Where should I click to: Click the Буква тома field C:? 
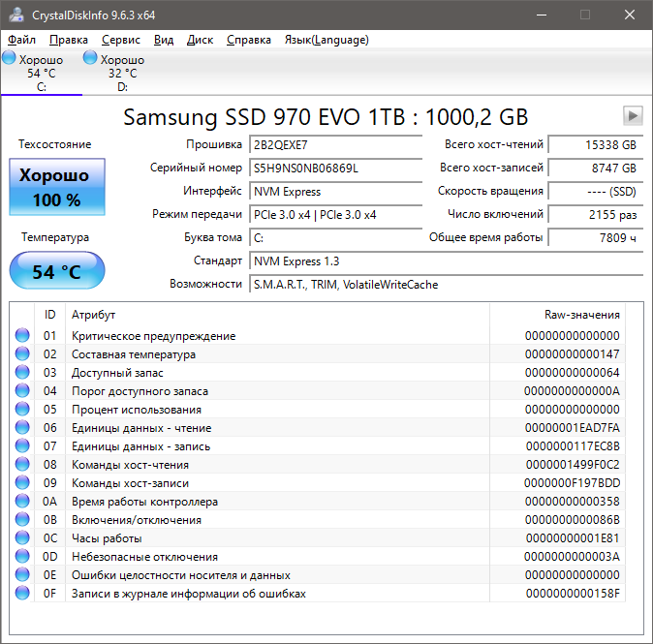(x=335, y=238)
